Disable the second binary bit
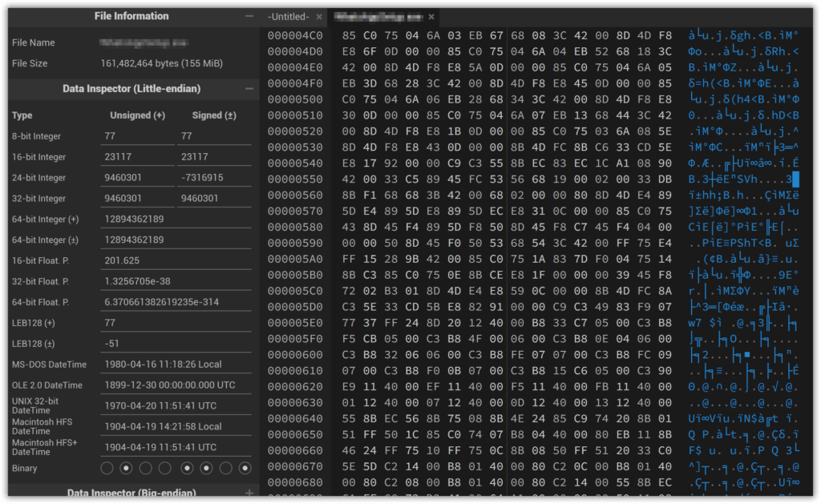Viewport: 821px width, 504px height. 127,467
